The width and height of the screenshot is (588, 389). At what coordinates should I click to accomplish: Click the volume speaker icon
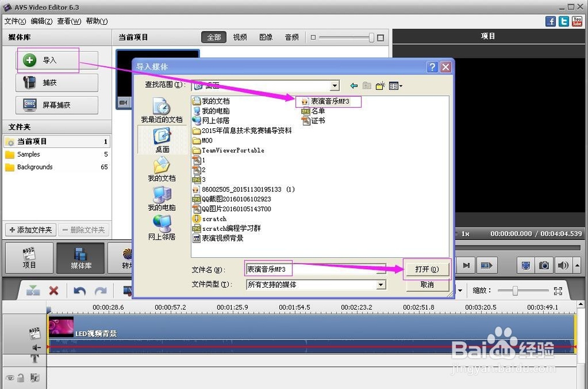[563, 265]
